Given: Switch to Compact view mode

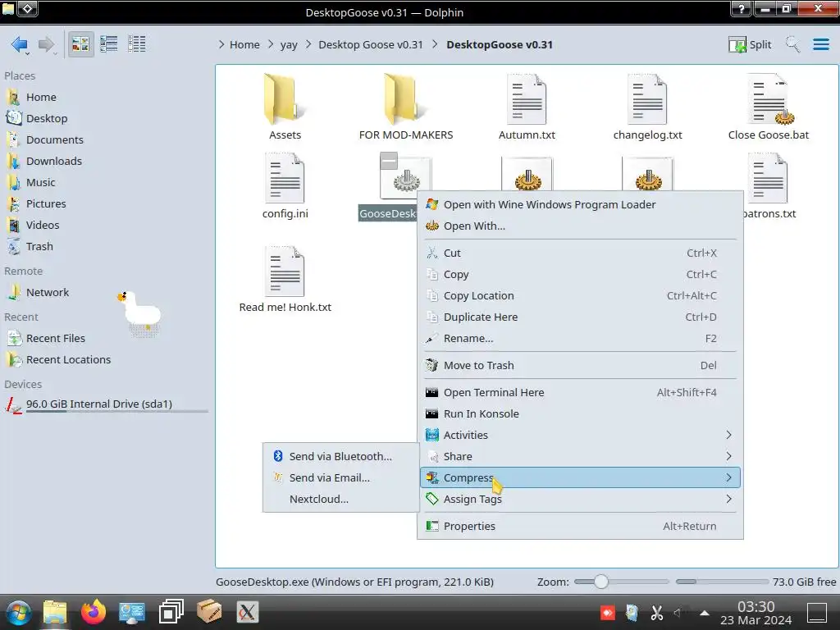Looking at the screenshot, I should pyautogui.click(x=109, y=44).
